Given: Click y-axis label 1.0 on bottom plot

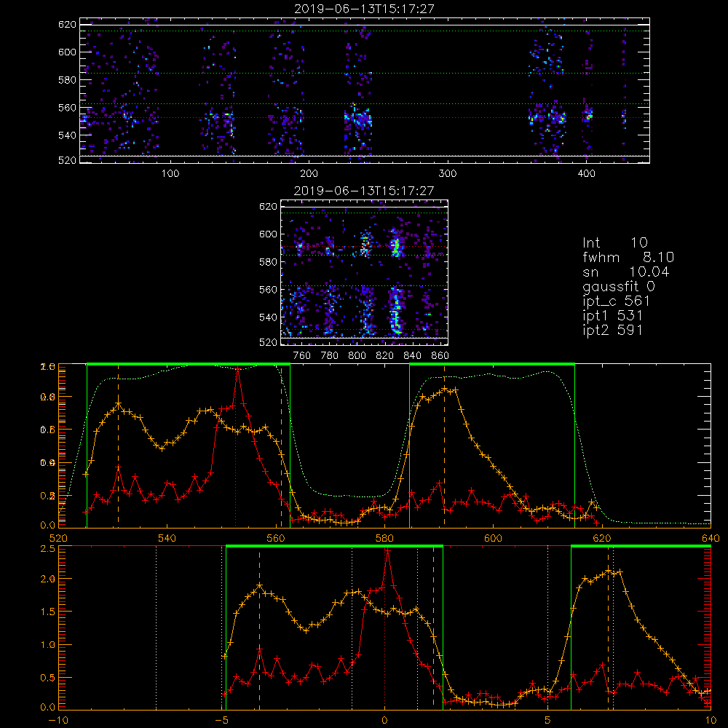Looking at the screenshot, I should 49,645.
